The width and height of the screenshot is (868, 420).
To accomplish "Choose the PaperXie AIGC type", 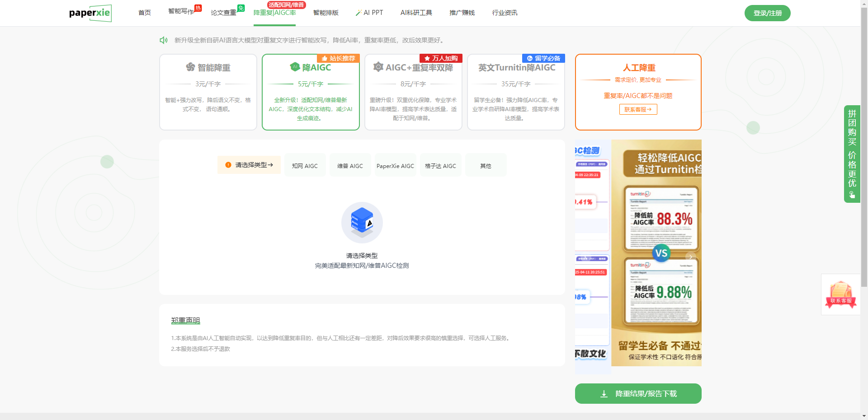I will coord(395,166).
